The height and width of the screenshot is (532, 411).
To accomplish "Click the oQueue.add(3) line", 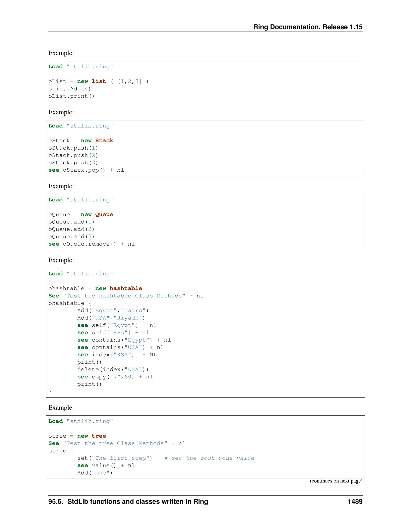I will click(x=71, y=237).
